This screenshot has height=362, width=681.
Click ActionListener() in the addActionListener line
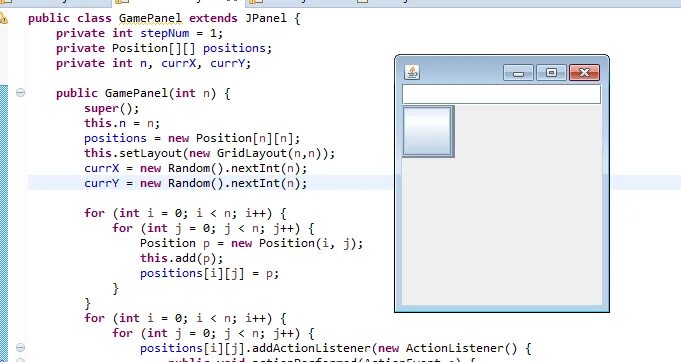click(x=462, y=348)
